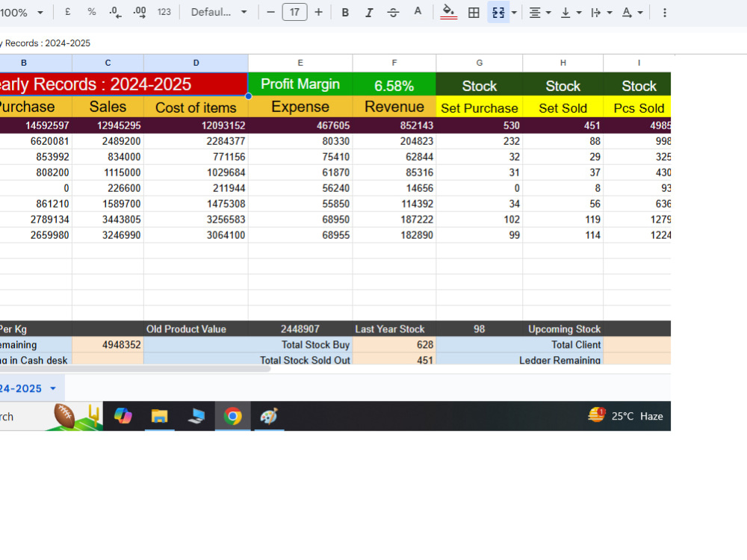747x560 pixels.
Task: Open the computer monitor app on taskbar
Action: click(196, 416)
